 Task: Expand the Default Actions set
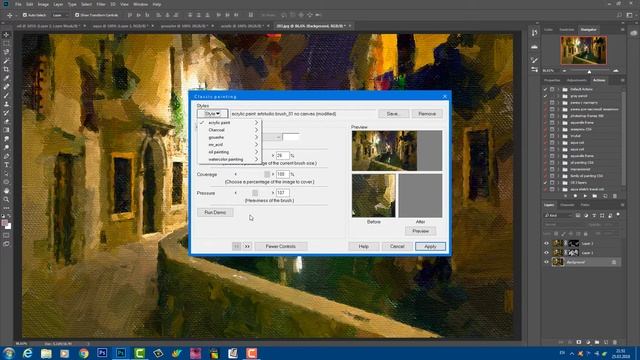pyautogui.click(x=558, y=89)
